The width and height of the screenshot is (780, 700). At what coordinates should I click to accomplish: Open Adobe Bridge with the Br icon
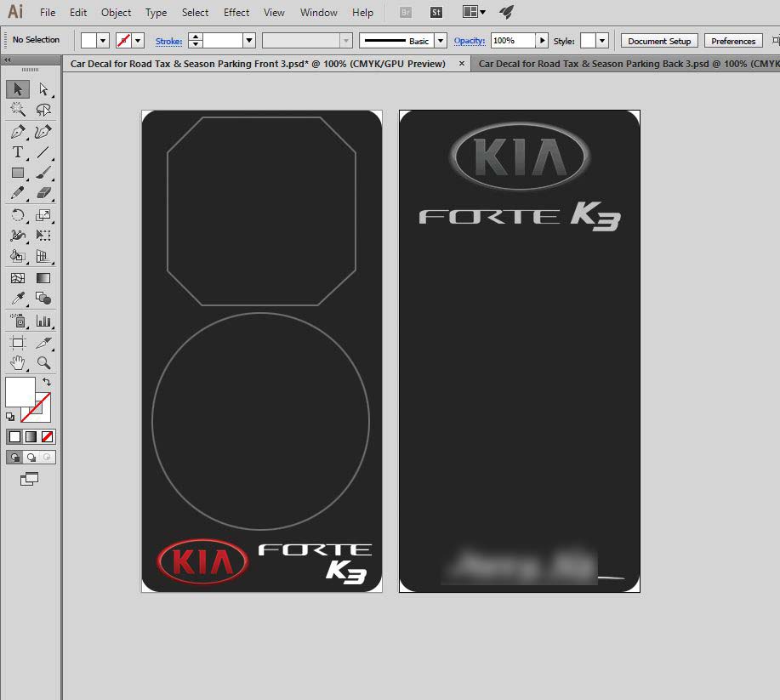tap(407, 13)
